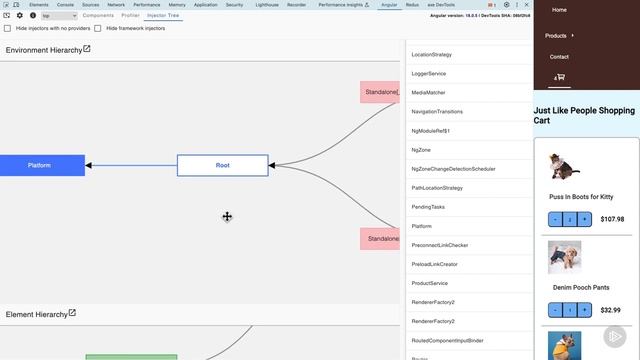Increase quantity of Denim Pooch Pants
This screenshot has width=640, height=360.
pyautogui.click(x=584, y=310)
